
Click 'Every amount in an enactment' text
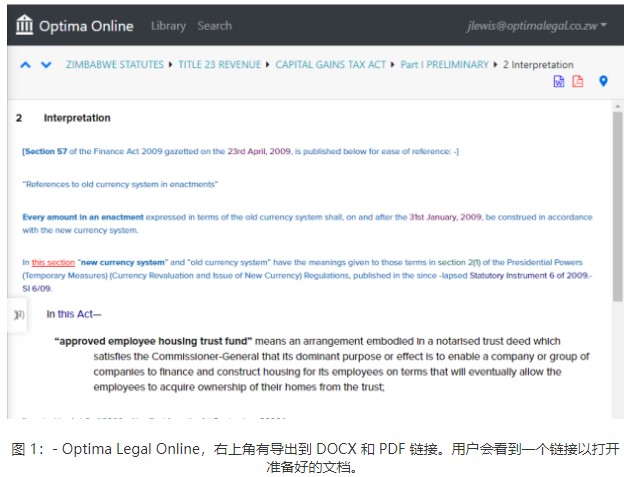click(x=83, y=217)
